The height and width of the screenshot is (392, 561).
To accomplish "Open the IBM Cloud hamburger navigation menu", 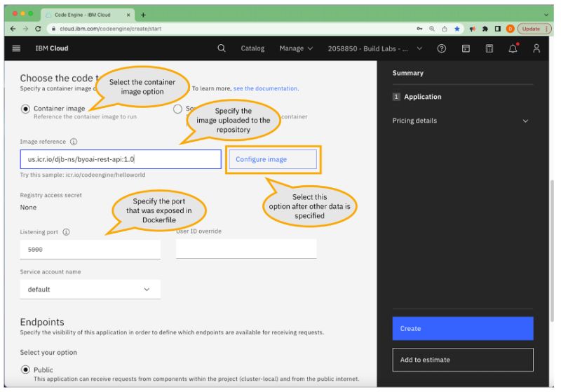I will click(x=16, y=48).
